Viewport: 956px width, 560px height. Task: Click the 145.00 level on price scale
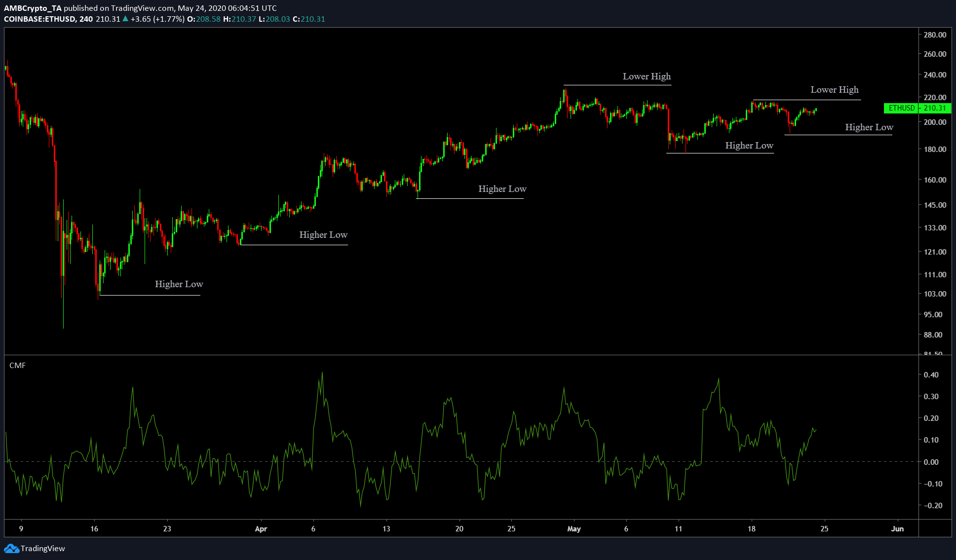(x=935, y=205)
